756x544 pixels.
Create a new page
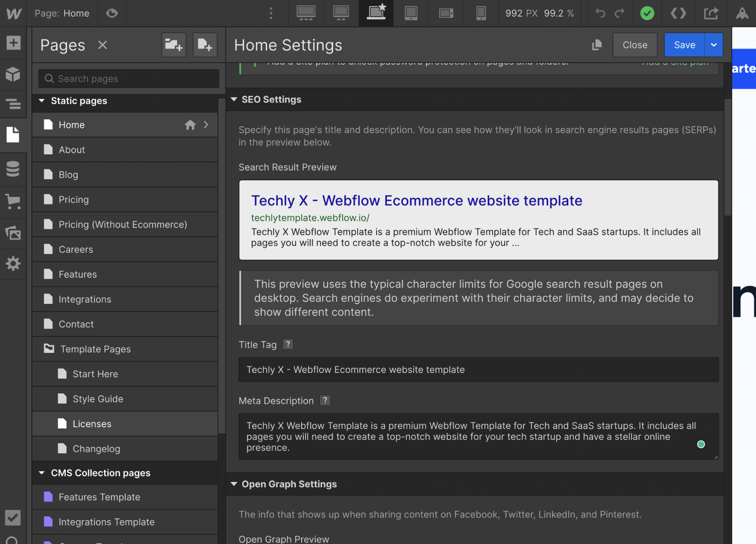[x=205, y=45]
